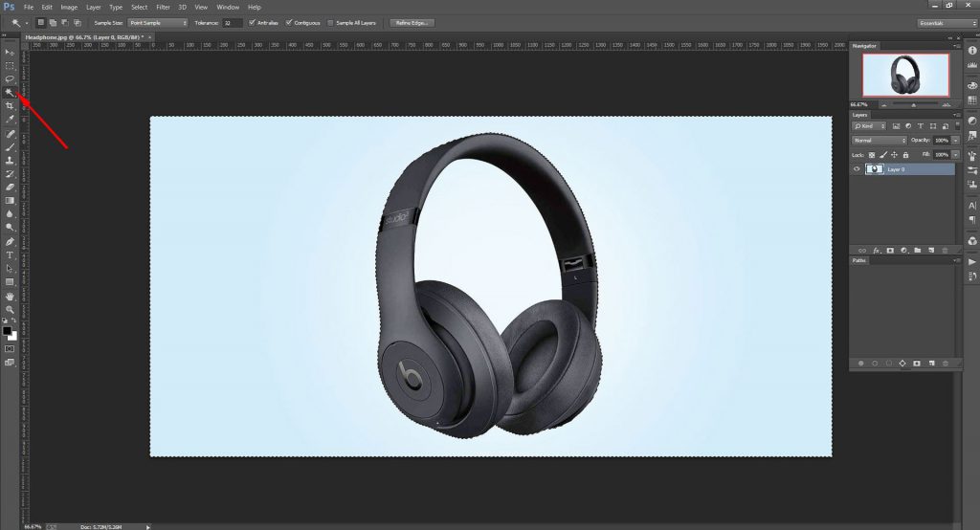Open the Filter menu
This screenshot has width=980, height=530.
(163, 7)
